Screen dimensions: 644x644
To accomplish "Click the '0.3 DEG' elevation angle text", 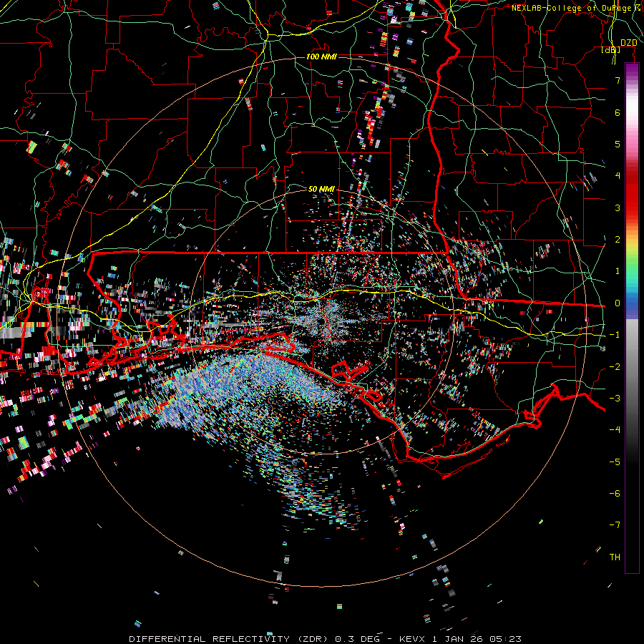I will click(358, 639).
